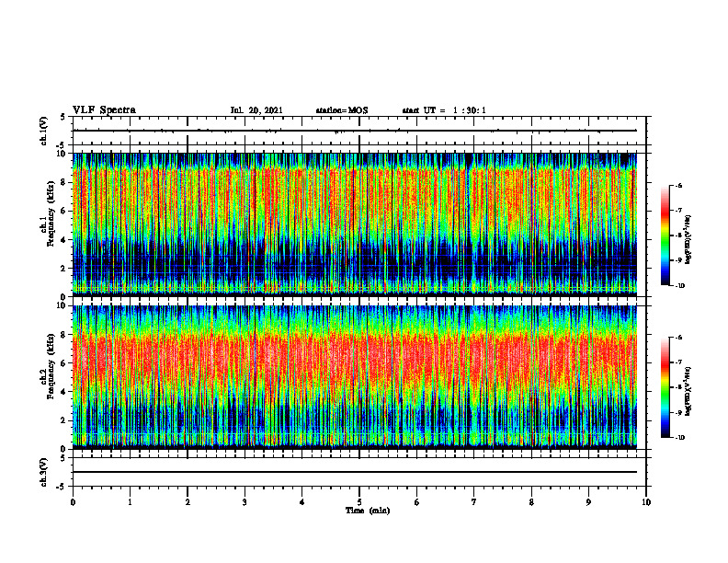The image size is (728, 563).
Task: Click the "-10" label on ch.1 color bar
Action: click(680, 286)
